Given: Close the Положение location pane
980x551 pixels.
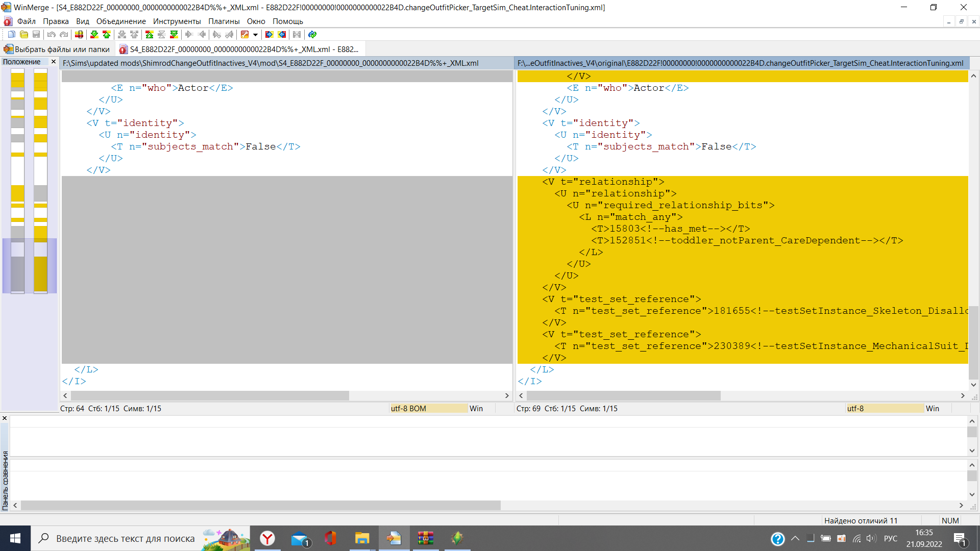Looking at the screenshot, I should [x=54, y=62].
